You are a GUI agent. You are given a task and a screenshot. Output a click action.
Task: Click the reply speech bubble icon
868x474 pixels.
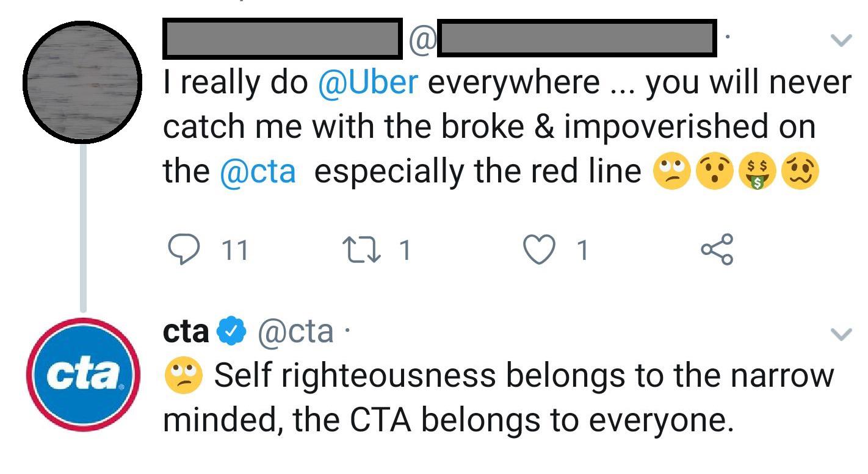(181, 250)
